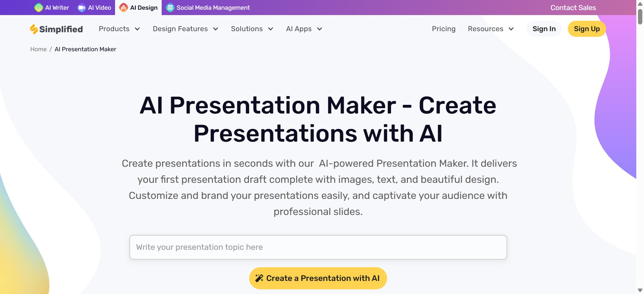This screenshot has width=644, height=294.
Task: Expand the Design Features dropdown chevron
Action: (216, 29)
